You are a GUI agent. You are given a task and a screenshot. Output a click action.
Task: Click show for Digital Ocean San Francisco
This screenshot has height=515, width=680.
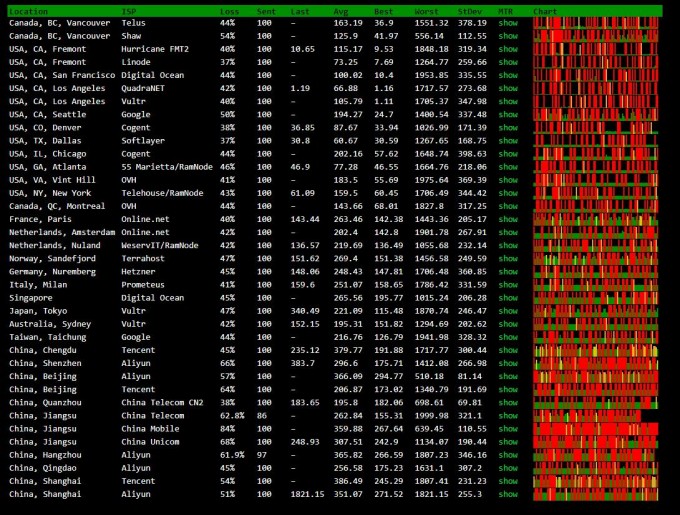(508, 75)
